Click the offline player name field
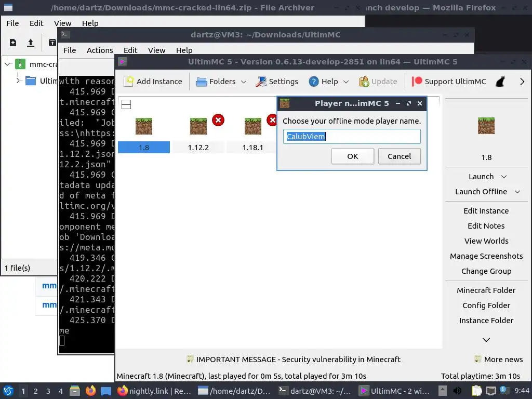 (x=352, y=137)
